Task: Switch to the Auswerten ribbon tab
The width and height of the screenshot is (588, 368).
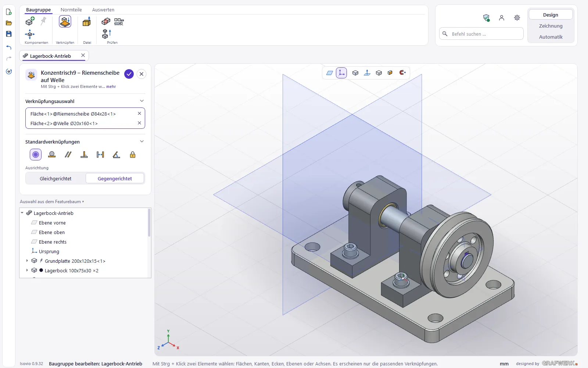Action: click(x=103, y=10)
